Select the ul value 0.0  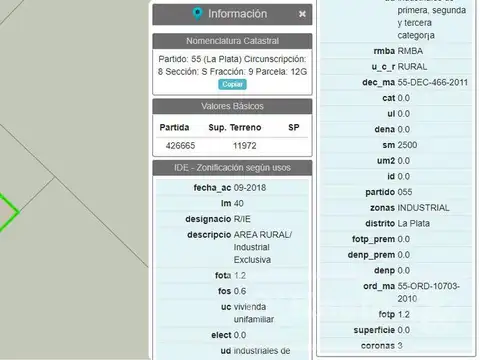tap(403, 114)
